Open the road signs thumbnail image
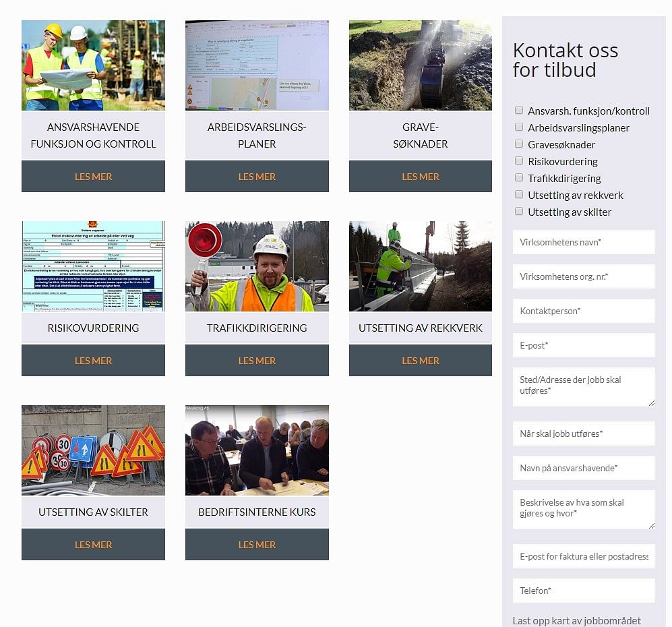The image size is (672, 627). point(93,450)
